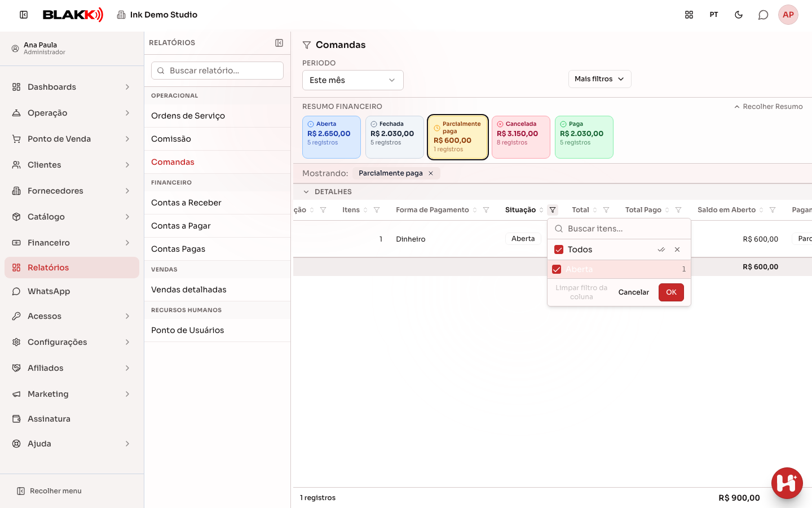Expand the Configurações sidebar menu
Screen dimensions: 812x508
[x=72, y=342]
